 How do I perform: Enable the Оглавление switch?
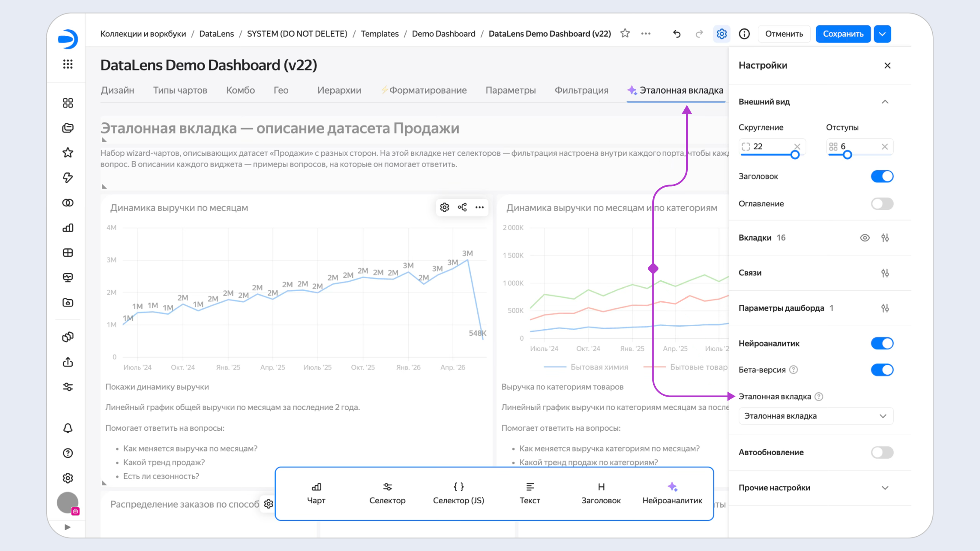click(x=882, y=204)
